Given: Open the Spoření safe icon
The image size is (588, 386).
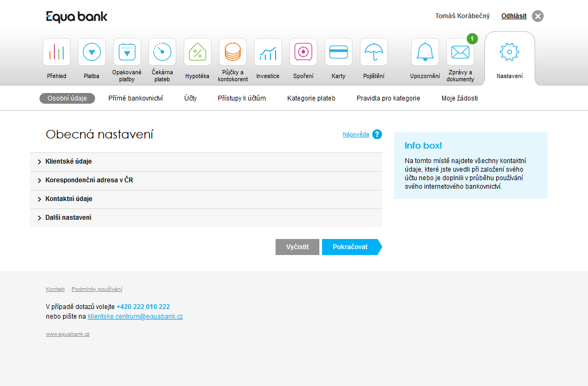Looking at the screenshot, I should (303, 52).
